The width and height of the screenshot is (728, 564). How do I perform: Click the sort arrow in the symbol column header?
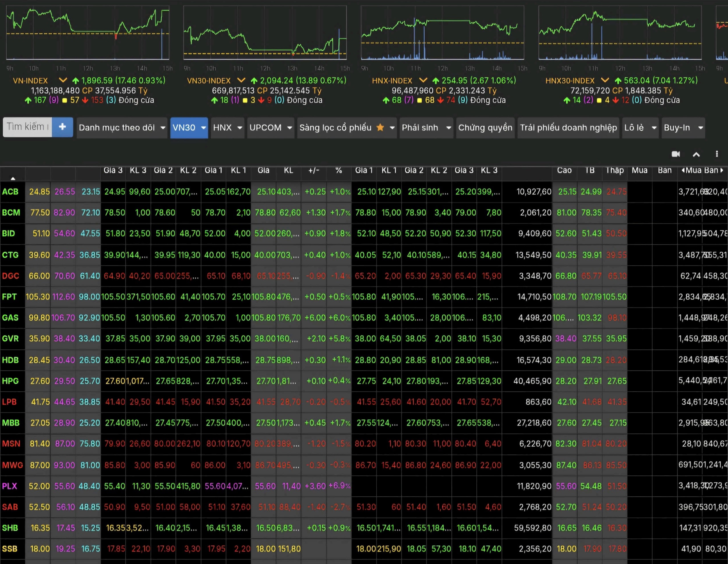[13, 178]
